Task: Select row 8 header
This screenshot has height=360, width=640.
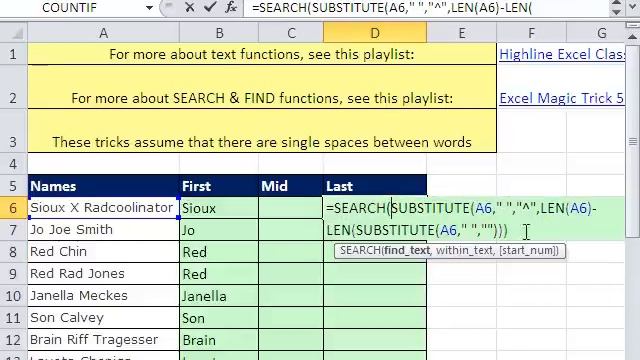Action: 13,252
